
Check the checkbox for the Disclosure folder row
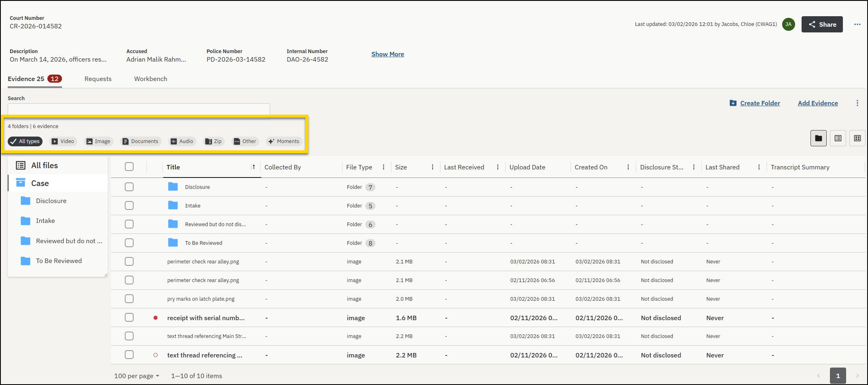tap(129, 187)
